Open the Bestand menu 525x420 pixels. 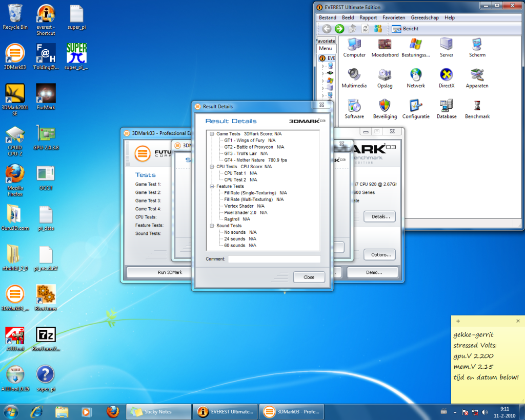[328, 18]
